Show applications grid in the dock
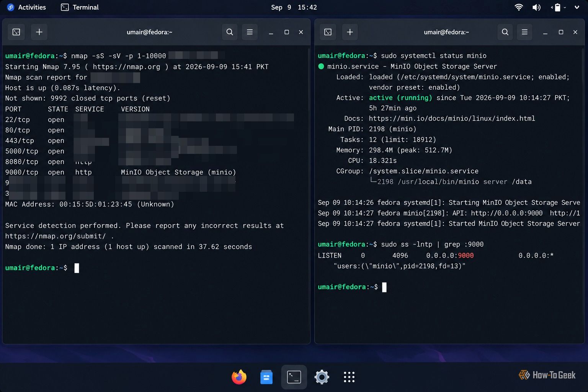 click(349, 377)
